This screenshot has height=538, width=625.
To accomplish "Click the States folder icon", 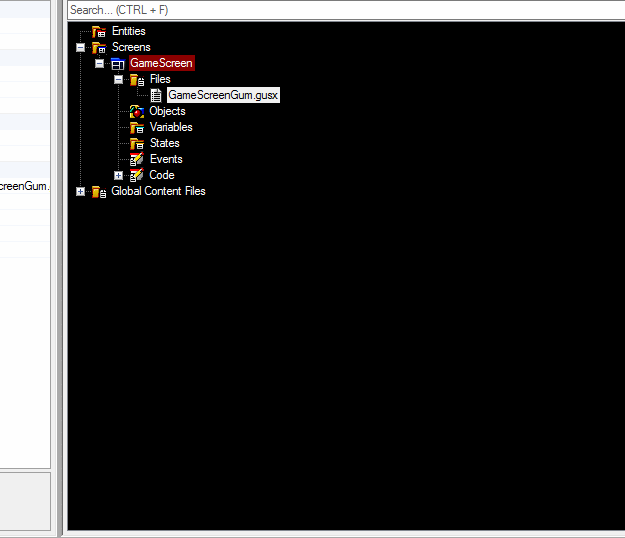I will pos(136,144).
